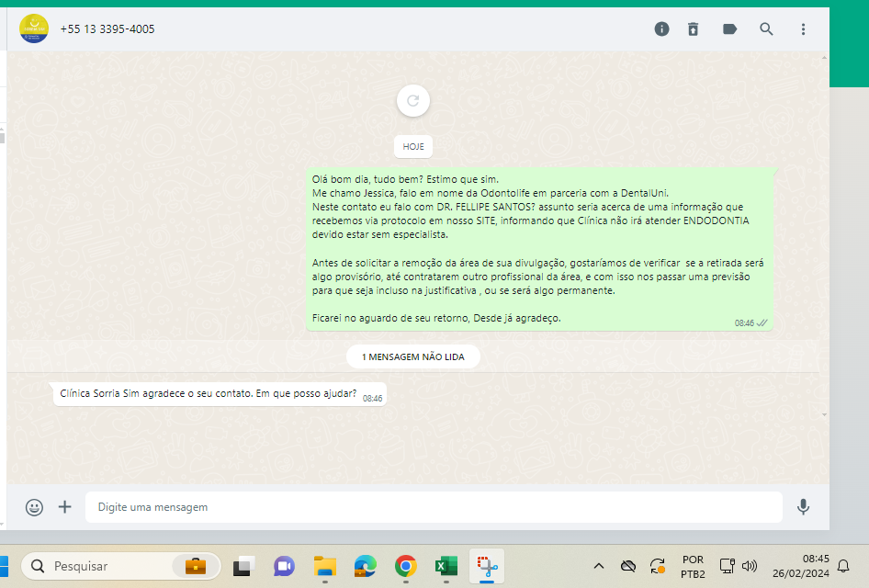869x588 pixels.
Task: Open the emoji picker smiley icon
Action: pos(34,507)
